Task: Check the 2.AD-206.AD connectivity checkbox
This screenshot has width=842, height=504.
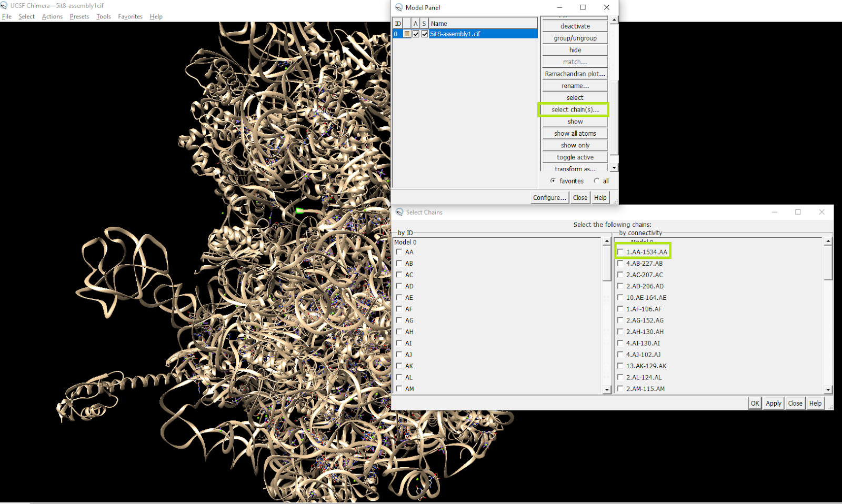Action: coord(620,286)
